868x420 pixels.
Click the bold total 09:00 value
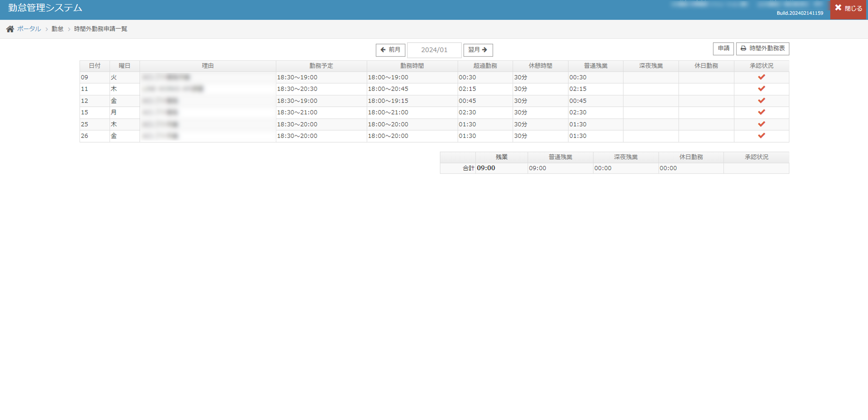[x=486, y=168]
